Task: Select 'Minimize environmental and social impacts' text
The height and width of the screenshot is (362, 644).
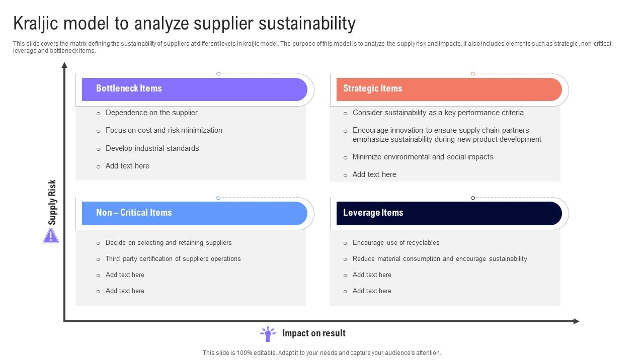Action: (423, 157)
